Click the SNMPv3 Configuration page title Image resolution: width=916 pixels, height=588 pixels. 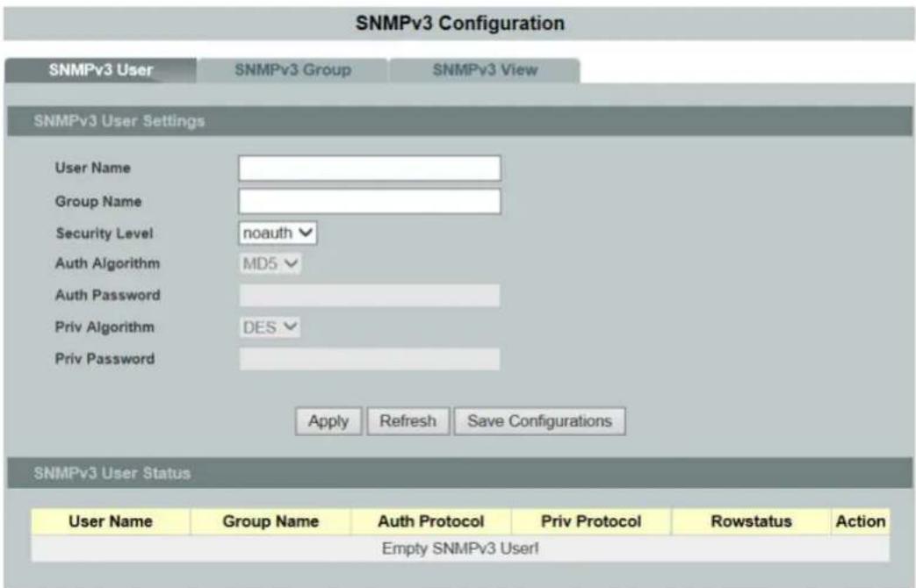click(x=459, y=24)
